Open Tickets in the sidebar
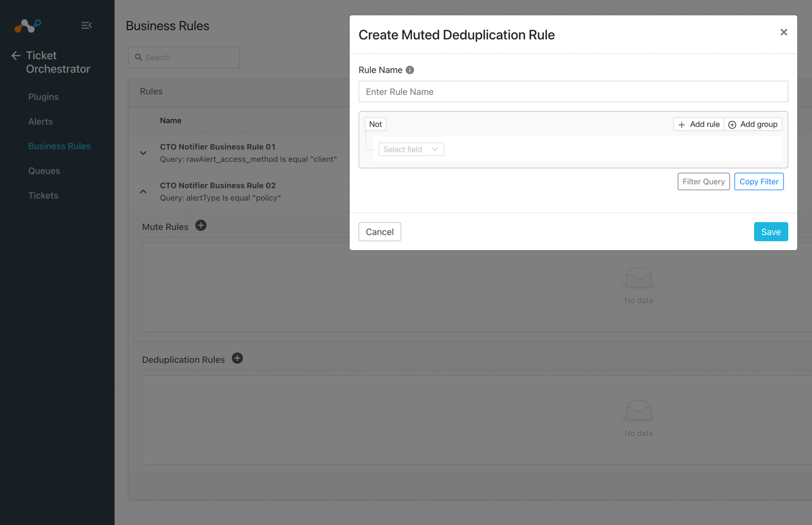 pos(43,196)
